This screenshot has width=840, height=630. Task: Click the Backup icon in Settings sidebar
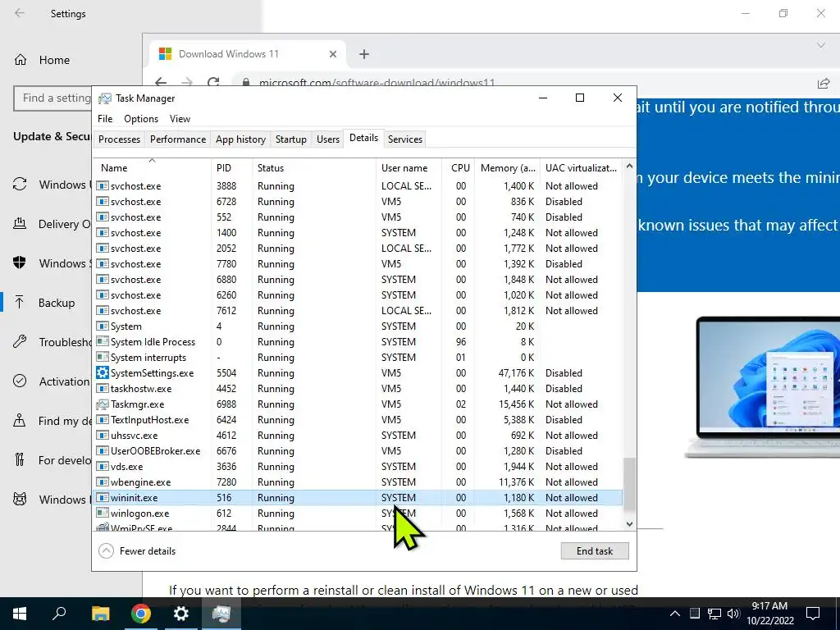click(x=20, y=303)
